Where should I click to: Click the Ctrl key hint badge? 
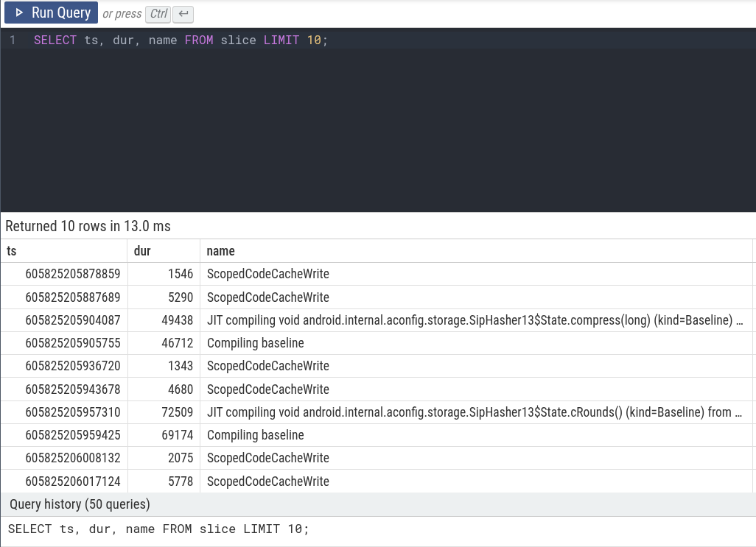tap(158, 13)
